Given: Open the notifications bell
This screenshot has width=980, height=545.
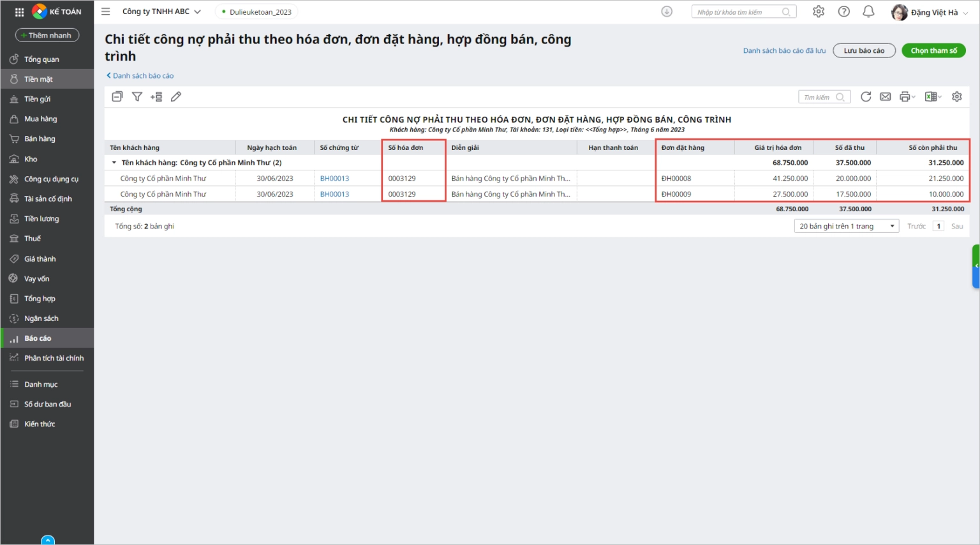Looking at the screenshot, I should point(868,11).
